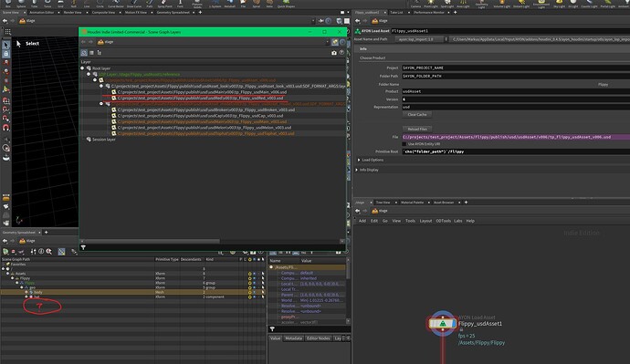Toggle Use AYON Entity URI checkbox
Screen dimensions: 630x364
404,143
